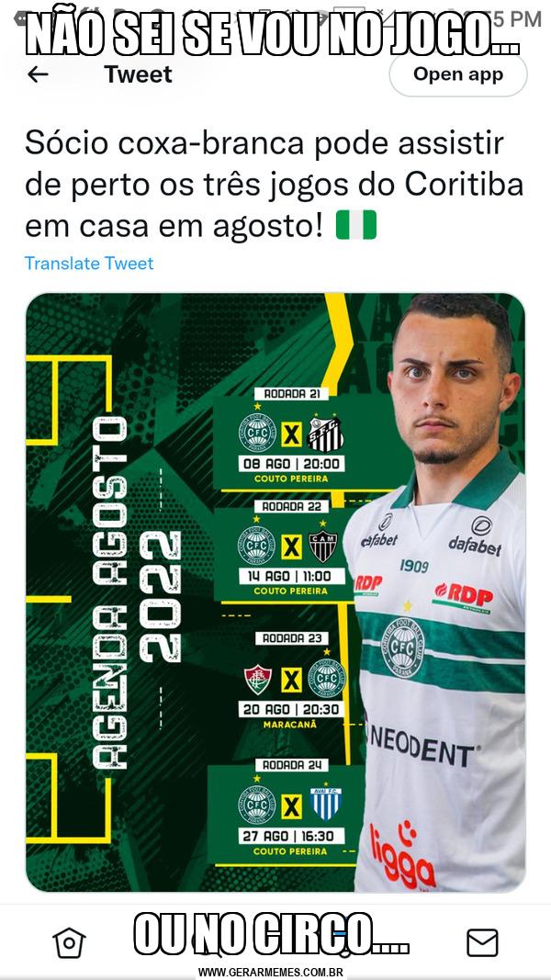Click the Fluminense crest in Rodada 23

point(257,680)
